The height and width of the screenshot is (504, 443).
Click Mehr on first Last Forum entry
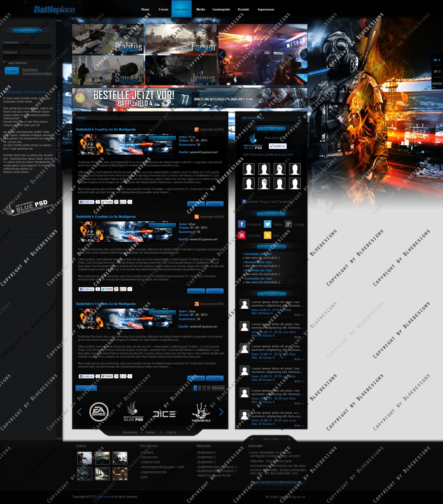tap(299, 315)
